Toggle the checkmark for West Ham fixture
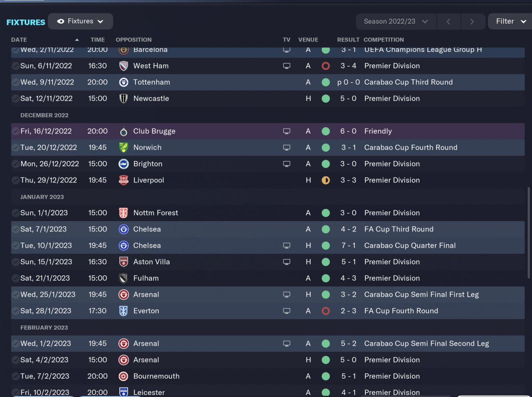The image size is (532, 397). (15, 66)
